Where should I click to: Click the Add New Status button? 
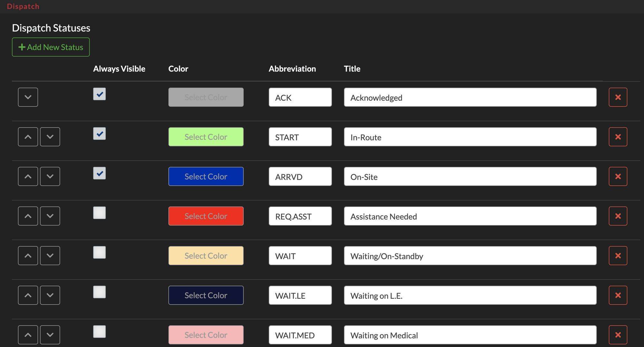51,47
